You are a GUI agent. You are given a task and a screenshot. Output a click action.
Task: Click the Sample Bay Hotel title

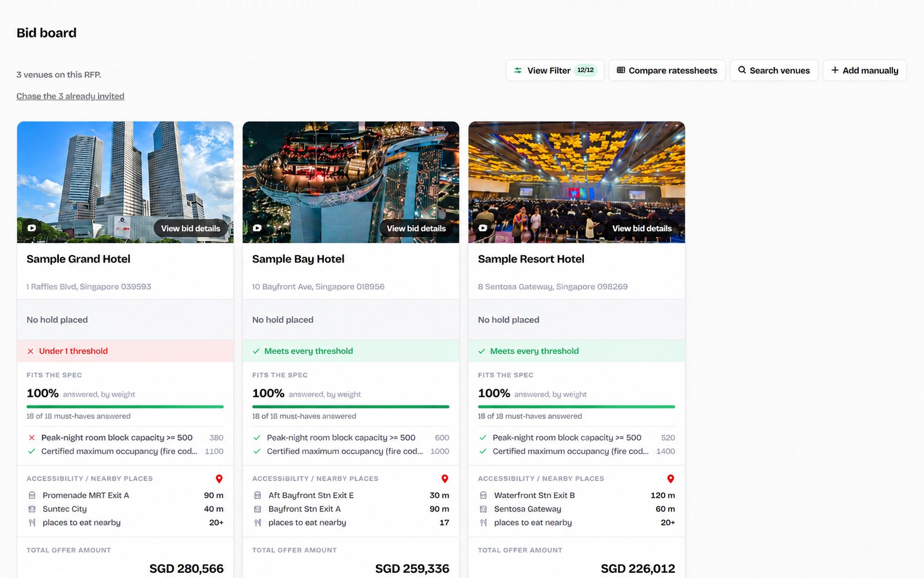tap(298, 259)
